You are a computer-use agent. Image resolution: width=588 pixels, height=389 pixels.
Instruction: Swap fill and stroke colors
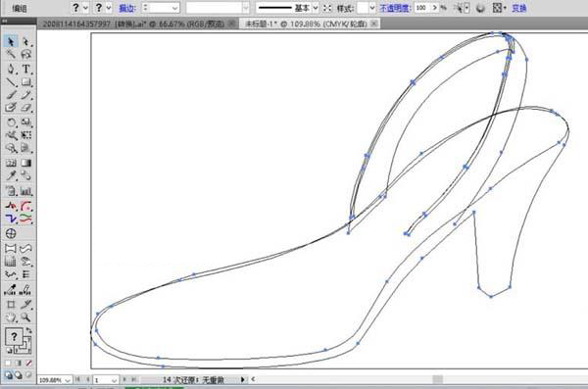click(x=28, y=330)
